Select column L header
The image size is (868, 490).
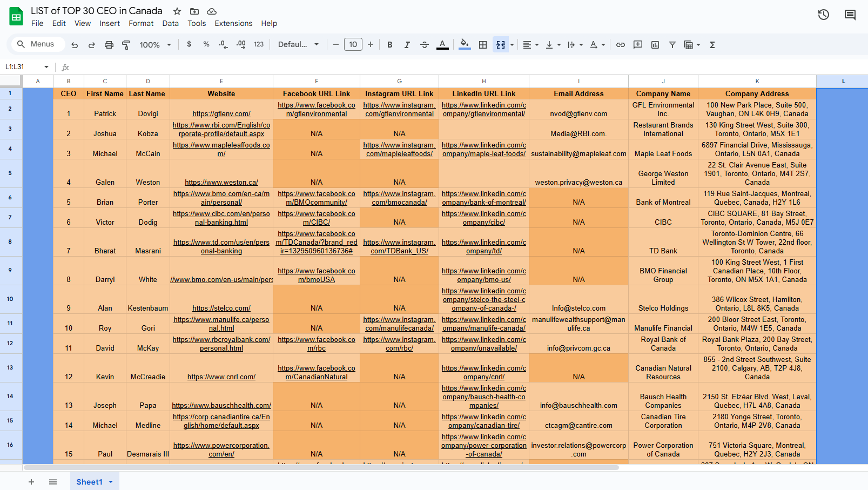[843, 81]
